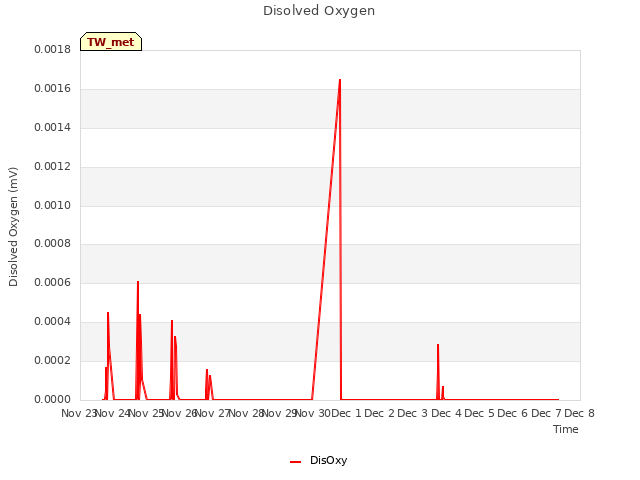Viewport: 640px width, 480px height.
Task: Click the Dec 2 x-axis date label
Action: pyautogui.click(x=379, y=413)
